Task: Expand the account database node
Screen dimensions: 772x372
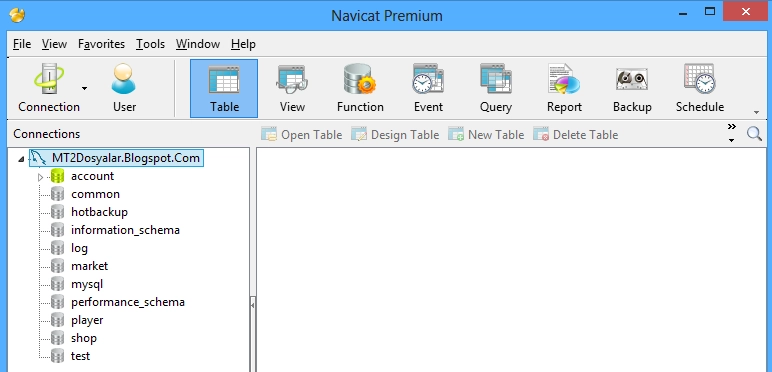Action: tap(40, 177)
